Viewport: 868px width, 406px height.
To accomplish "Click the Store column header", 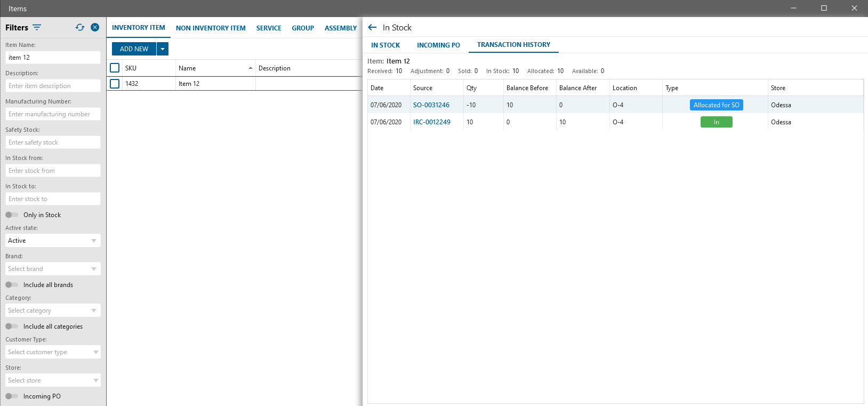I will click(816, 88).
